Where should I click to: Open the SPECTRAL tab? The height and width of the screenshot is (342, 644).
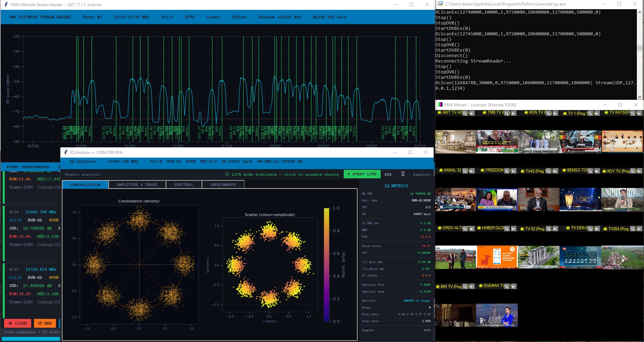tap(184, 185)
